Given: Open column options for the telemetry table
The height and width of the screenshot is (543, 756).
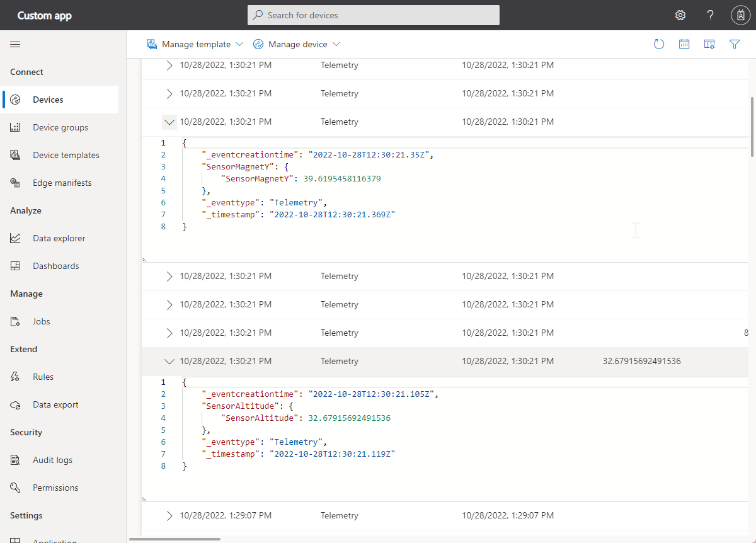Looking at the screenshot, I should point(709,44).
